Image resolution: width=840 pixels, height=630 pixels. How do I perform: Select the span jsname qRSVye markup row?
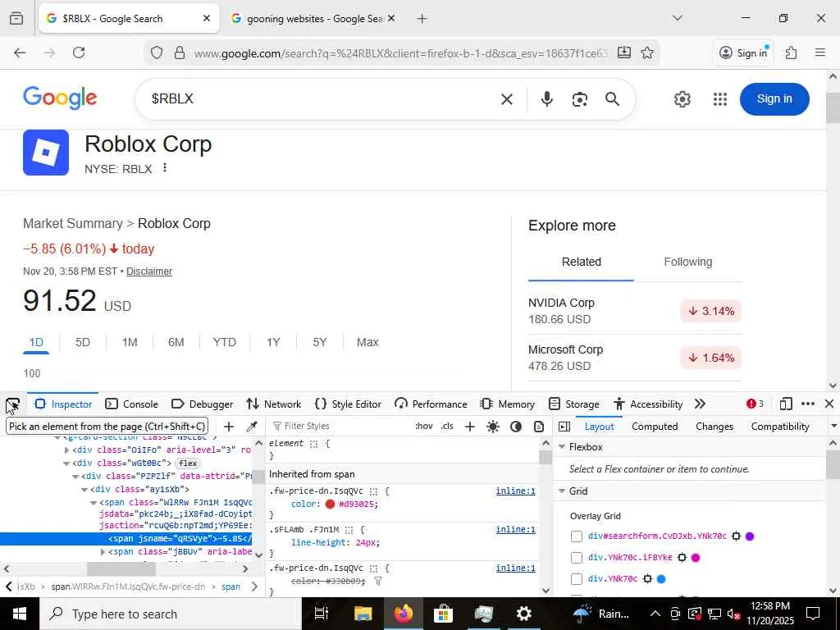[x=126, y=539]
